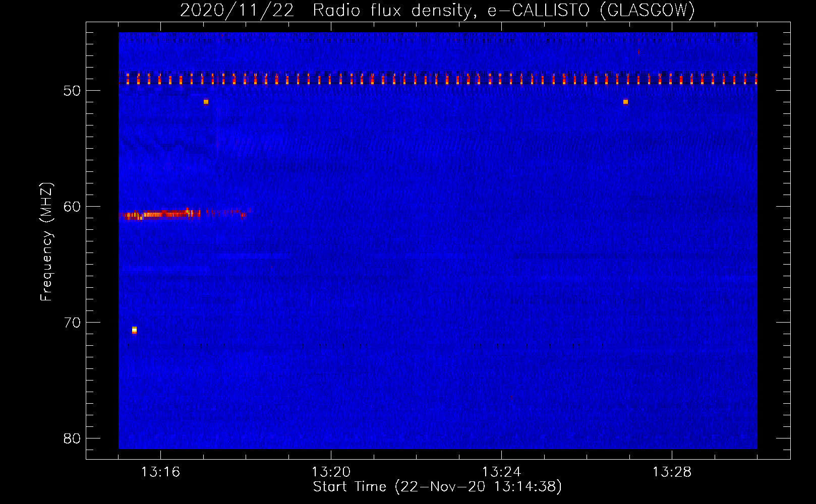
Task: Click the bright burst spot near 70 MHz
Action: pos(134,330)
